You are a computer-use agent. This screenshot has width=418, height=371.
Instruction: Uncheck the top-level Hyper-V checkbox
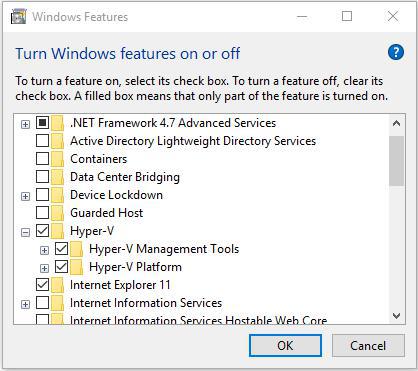[42, 231]
